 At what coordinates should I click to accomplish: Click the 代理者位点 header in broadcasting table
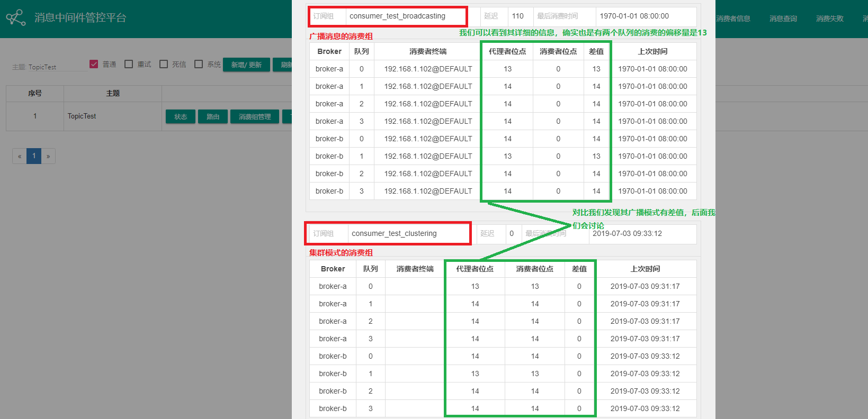(x=507, y=51)
